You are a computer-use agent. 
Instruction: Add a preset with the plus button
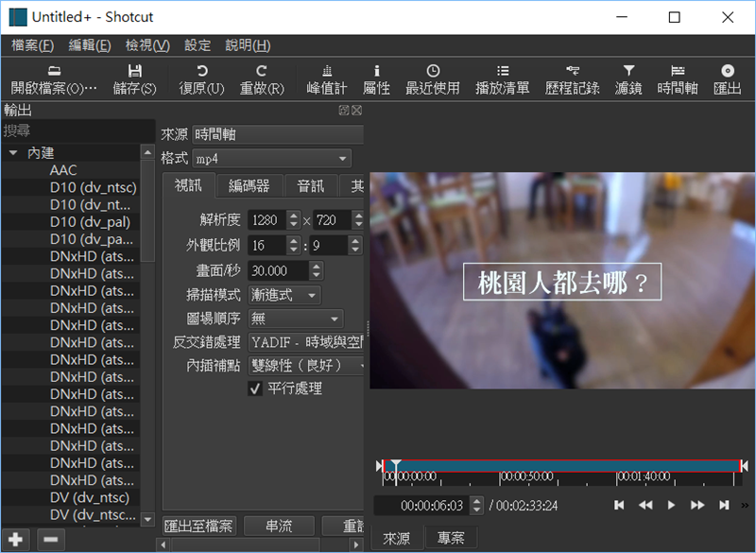point(18,539)
